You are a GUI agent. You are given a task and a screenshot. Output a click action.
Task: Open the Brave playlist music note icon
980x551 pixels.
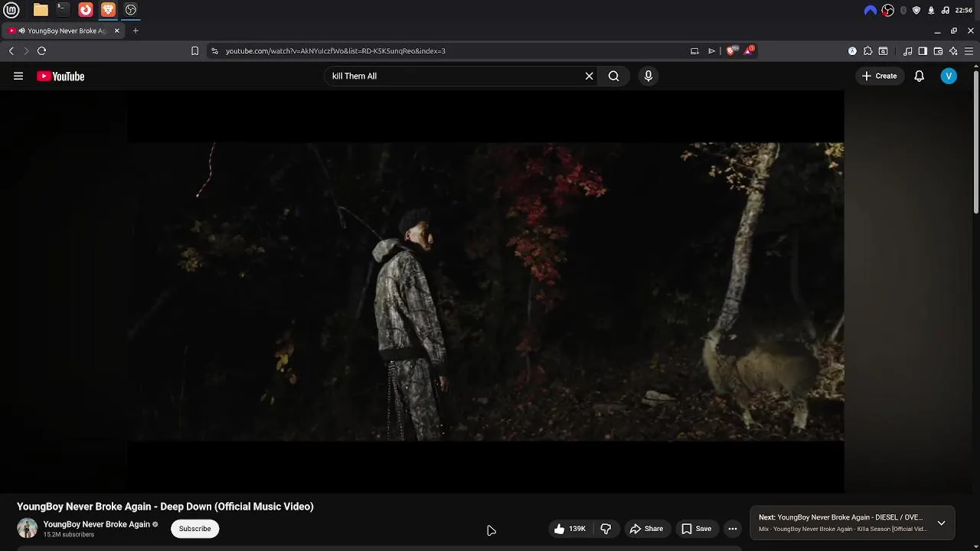click(x=907, y=51)
